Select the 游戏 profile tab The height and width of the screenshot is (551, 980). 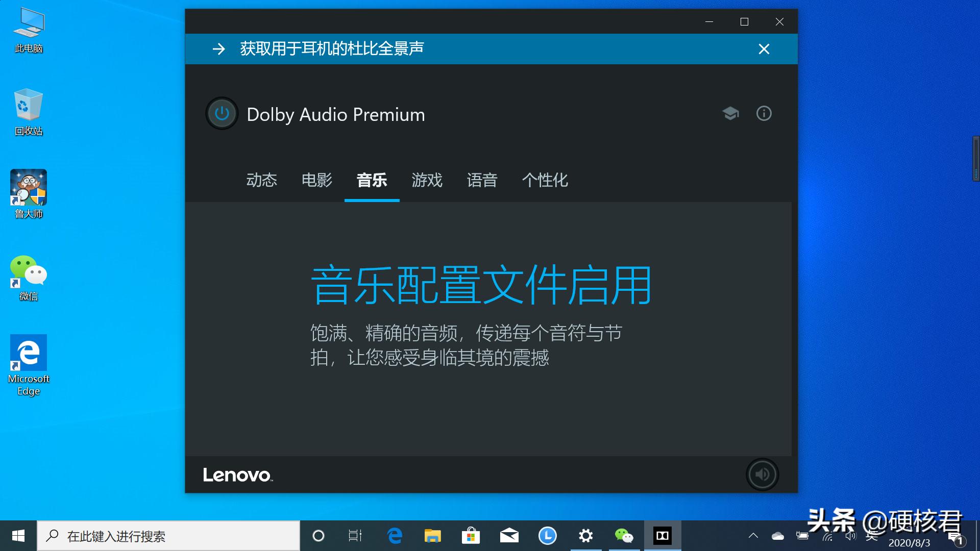tap(427, 180)
